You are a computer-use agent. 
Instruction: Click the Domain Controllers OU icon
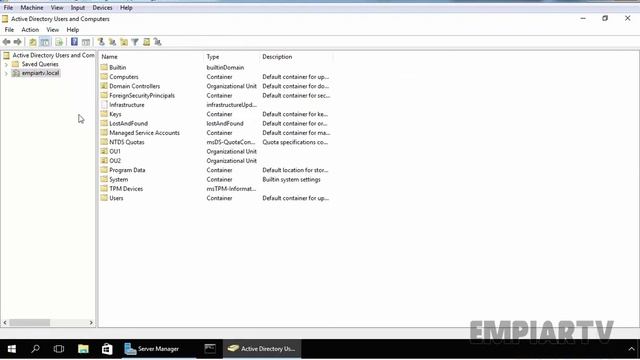pos(104,86)
